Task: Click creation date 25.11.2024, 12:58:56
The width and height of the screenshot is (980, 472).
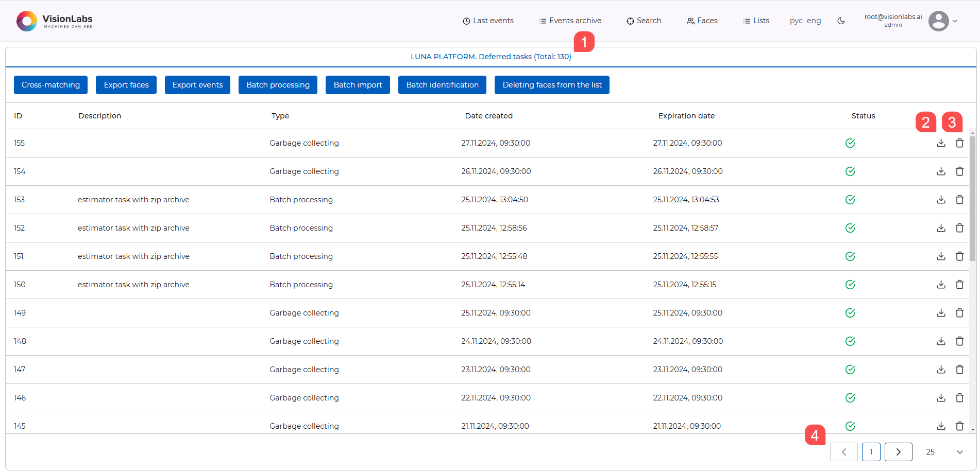Action: click(x=494, y=228)
